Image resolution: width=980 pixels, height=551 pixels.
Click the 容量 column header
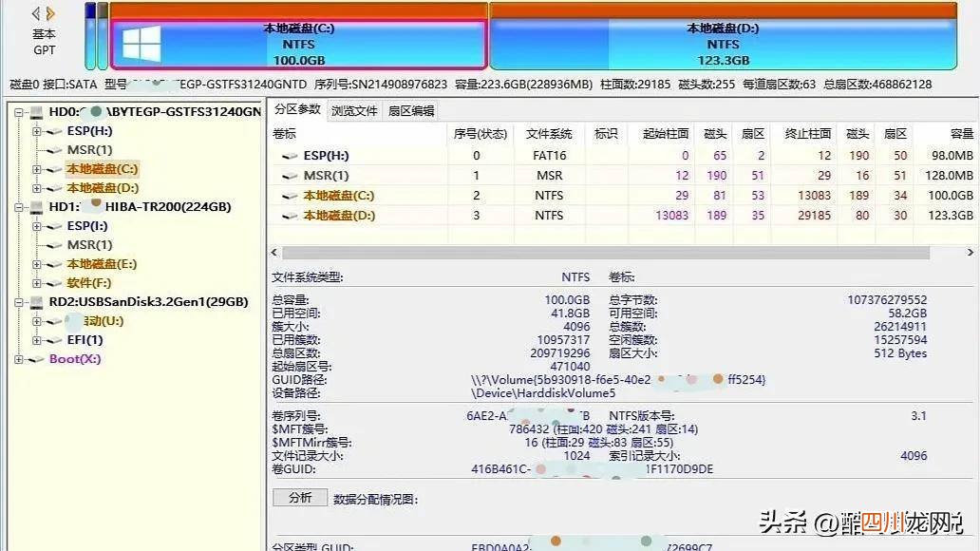pyautogui.click(x=961, y=134)
